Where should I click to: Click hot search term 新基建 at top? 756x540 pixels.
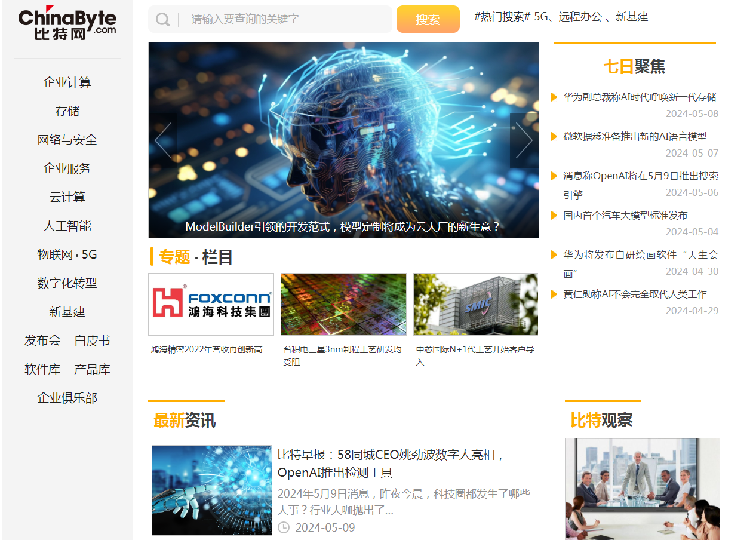point(632,17)
